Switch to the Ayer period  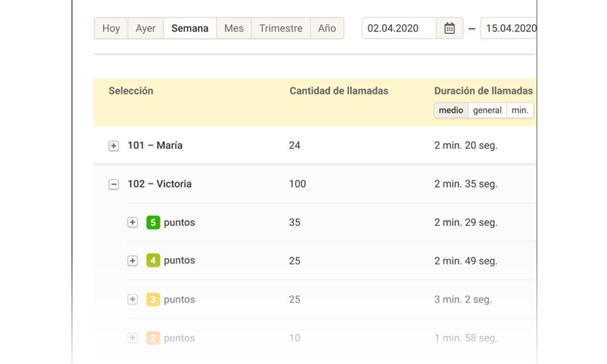point(146,28)
